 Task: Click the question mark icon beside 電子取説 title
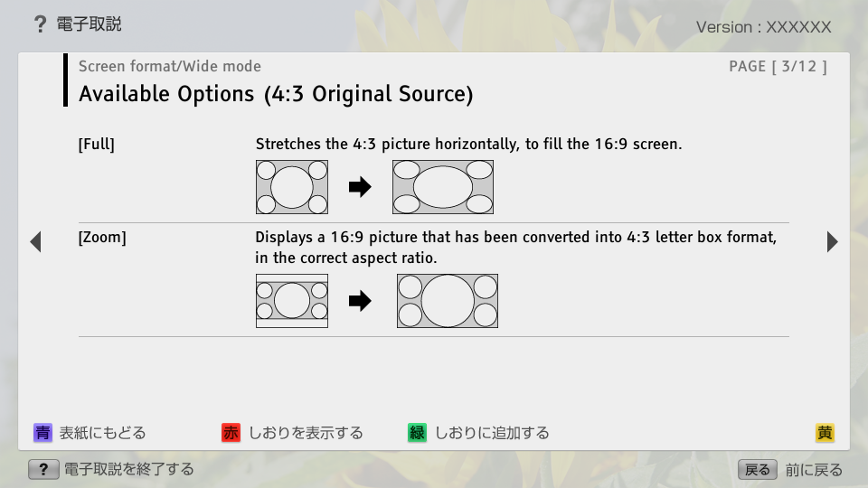[x=39, y=24]
